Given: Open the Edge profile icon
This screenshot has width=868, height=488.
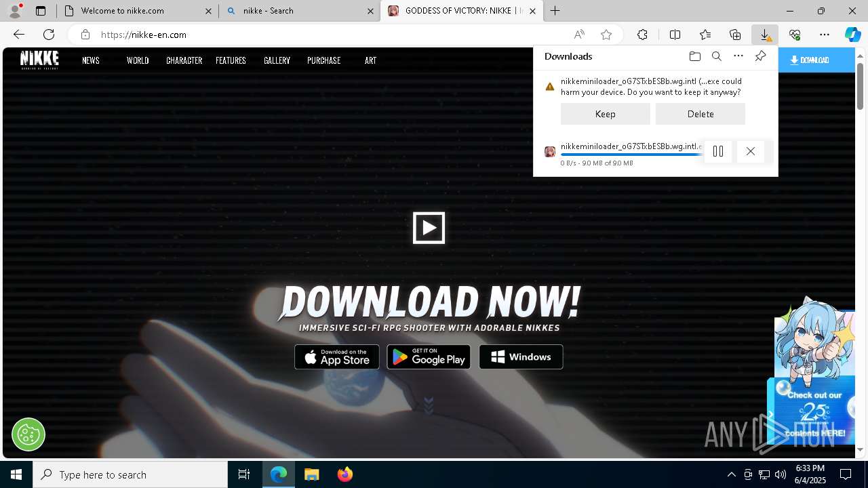Looking at the screenshot, I should 14,11.
